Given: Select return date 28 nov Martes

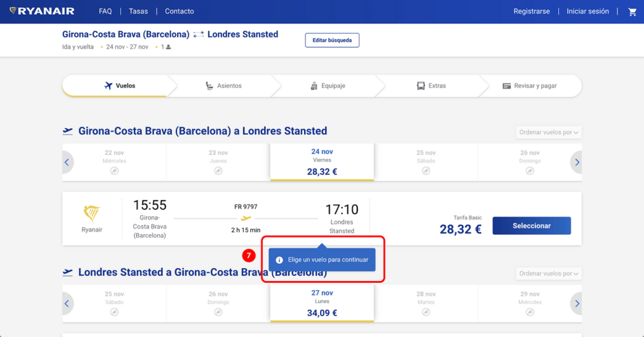Looking at the screenshot, I should point(426,304).
